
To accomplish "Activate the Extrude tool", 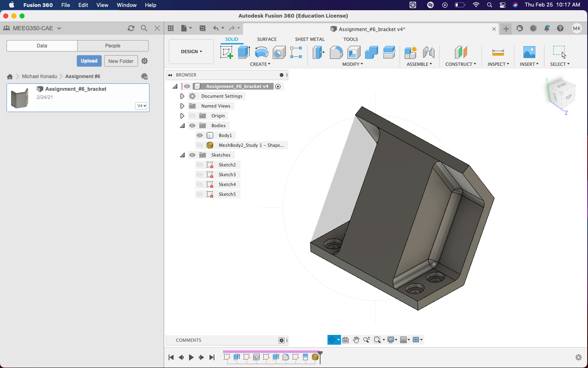I will pyautogui.click(x=244, y=52).
